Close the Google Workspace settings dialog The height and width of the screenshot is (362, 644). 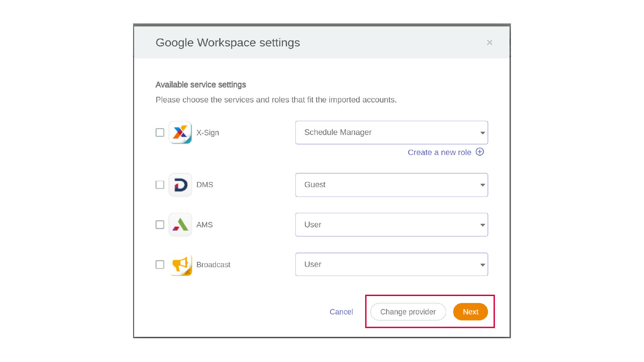click(489, 43)
